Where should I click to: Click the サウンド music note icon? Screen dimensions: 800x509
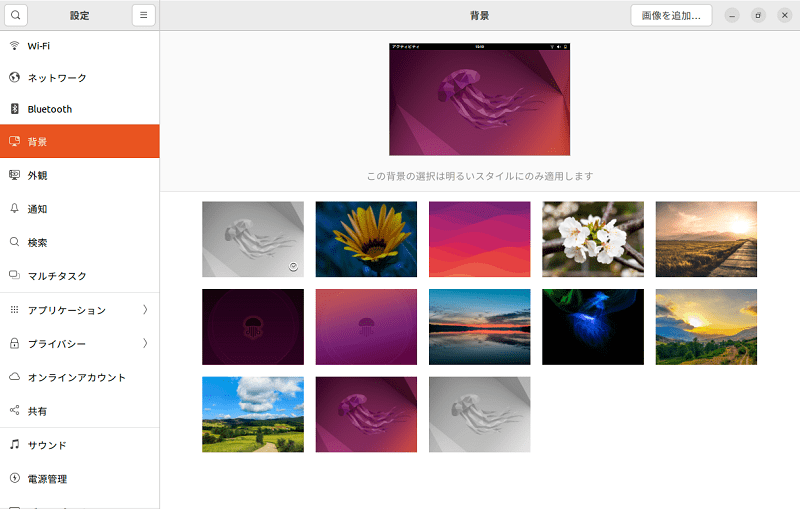14,444
